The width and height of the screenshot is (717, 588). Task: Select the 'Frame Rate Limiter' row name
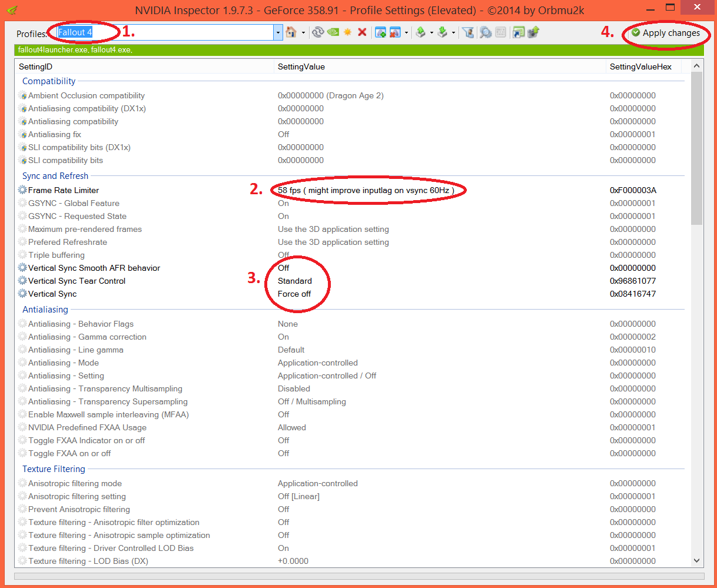click(64, 190)
